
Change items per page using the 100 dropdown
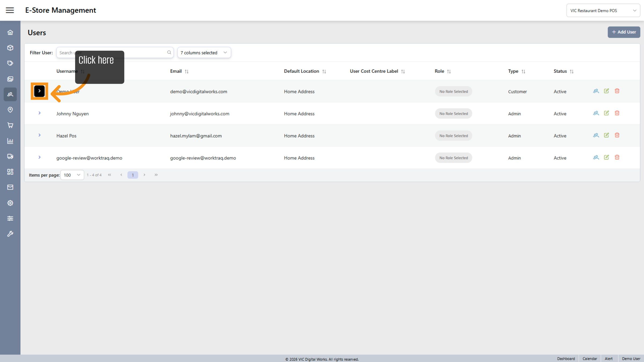(x=72, y=175)
